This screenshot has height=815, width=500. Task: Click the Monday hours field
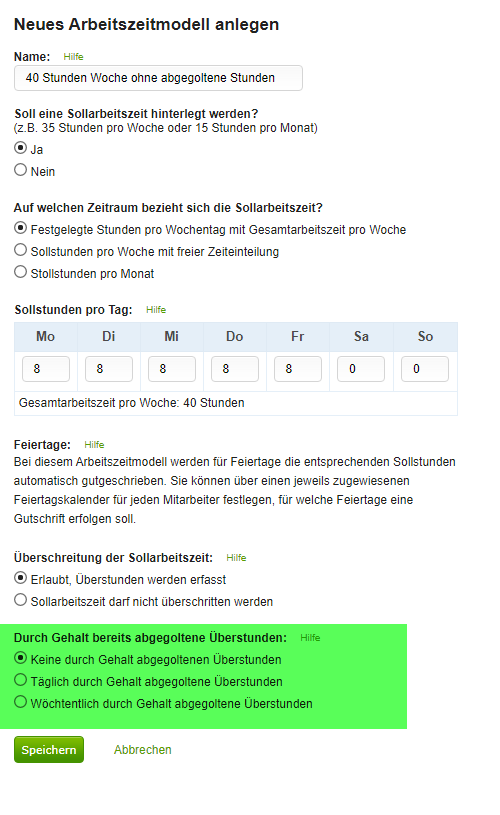click(46, 369)
